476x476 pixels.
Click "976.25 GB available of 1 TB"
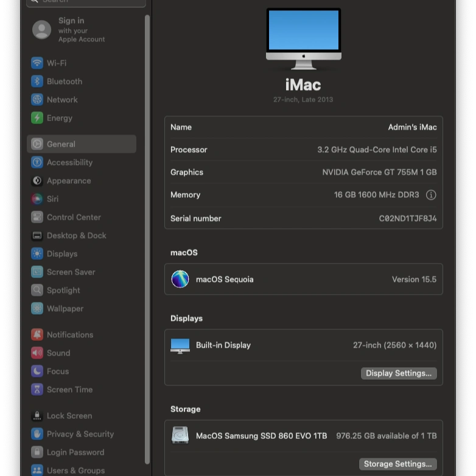387,436
